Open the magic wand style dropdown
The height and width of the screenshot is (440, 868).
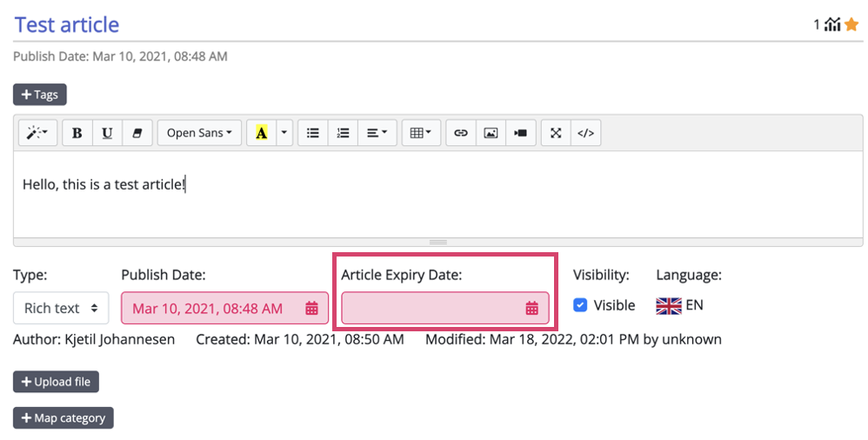click(38, 133)
